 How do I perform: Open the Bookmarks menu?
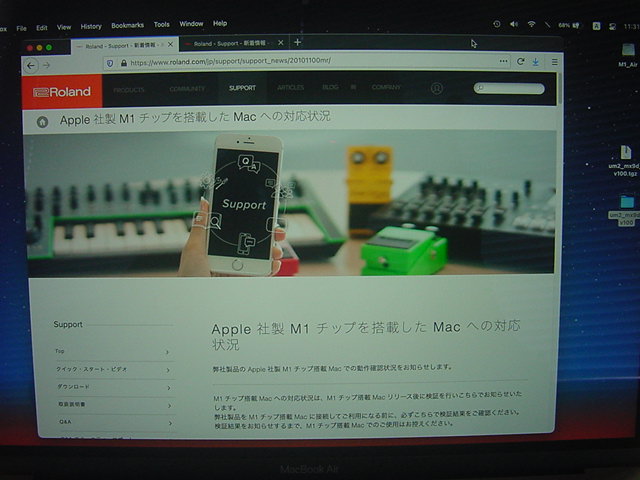(x=127, y=25)
